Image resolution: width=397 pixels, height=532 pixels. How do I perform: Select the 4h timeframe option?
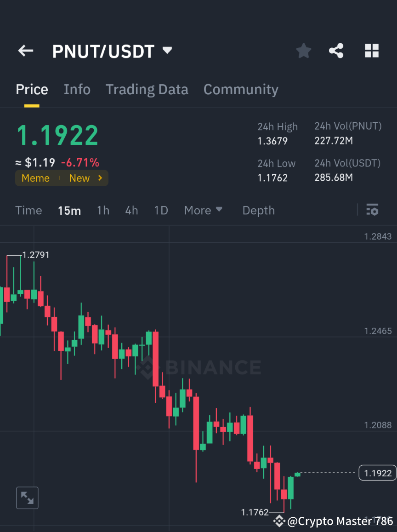131,210
